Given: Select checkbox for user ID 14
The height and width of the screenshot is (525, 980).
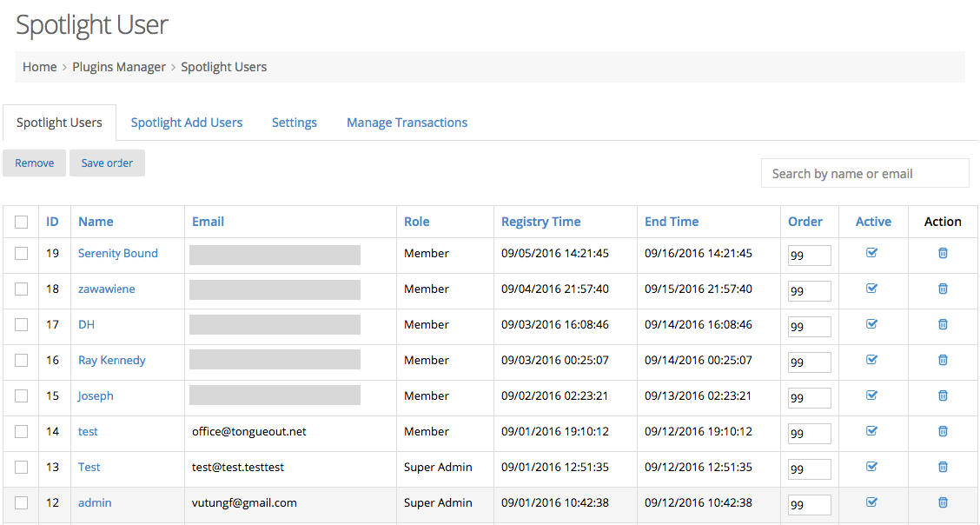Looking at the screenshot, I should [x=21, y=431].
